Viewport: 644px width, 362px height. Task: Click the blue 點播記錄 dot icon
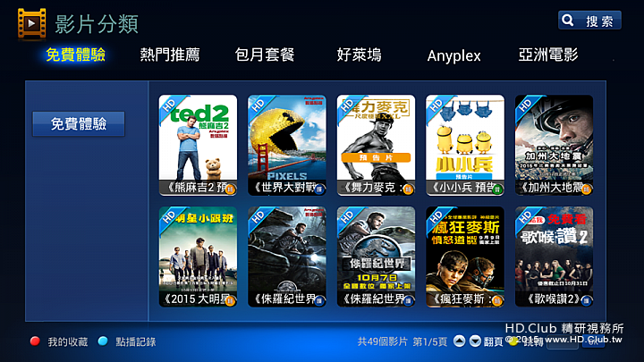(x=103, y=341)
